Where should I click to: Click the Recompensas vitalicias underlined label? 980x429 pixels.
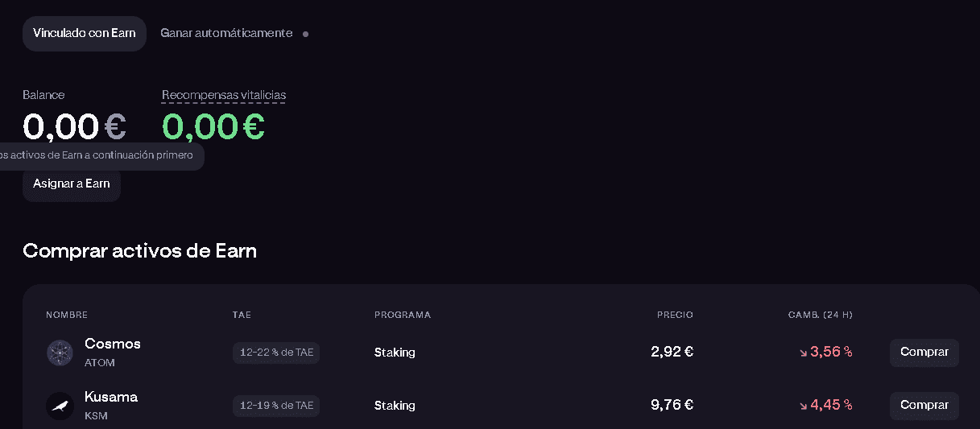[224, 95]
